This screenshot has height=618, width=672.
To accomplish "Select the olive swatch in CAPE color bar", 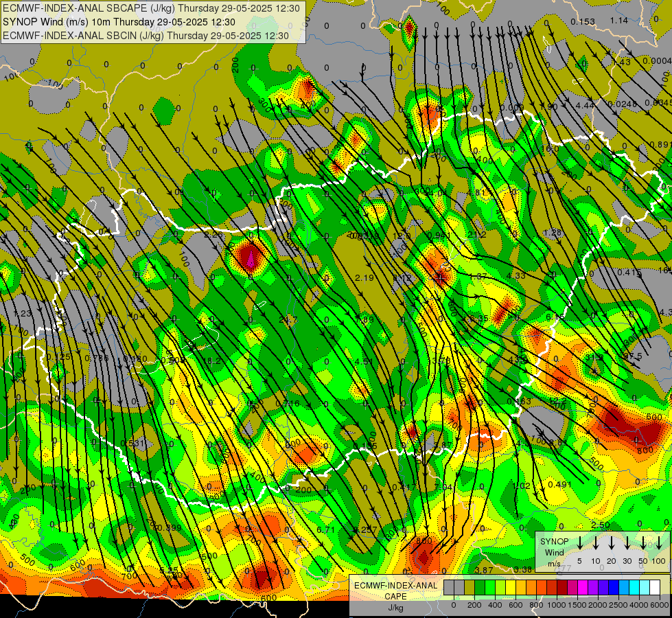I will point(470,587).
